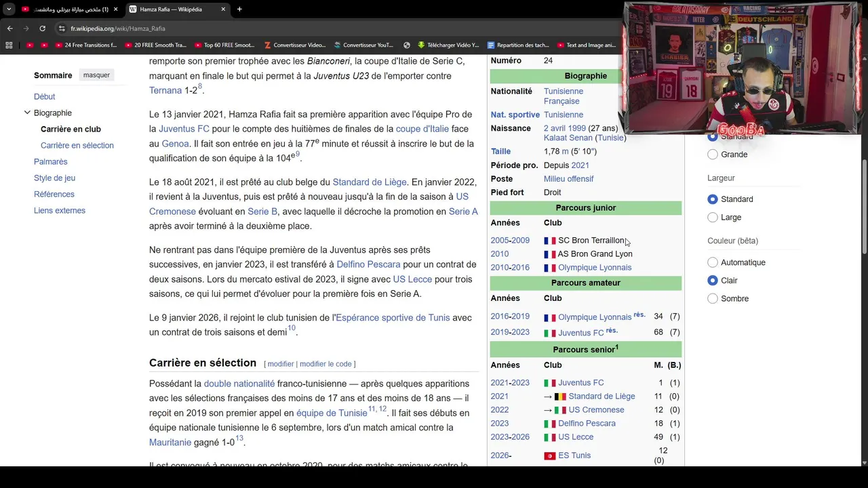Screen dimensions: 868x488
Task: Click modifier link for Carrière en sélection
Action: click(x=281, y=364)
